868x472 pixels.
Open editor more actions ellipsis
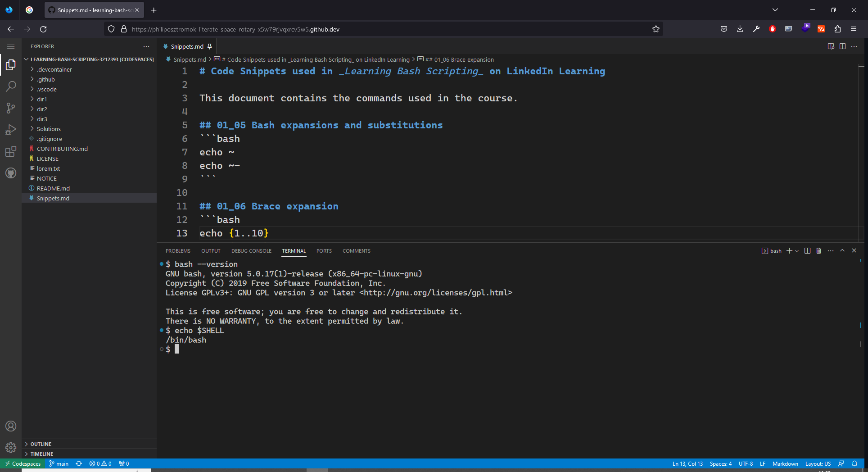pos(854,46)
